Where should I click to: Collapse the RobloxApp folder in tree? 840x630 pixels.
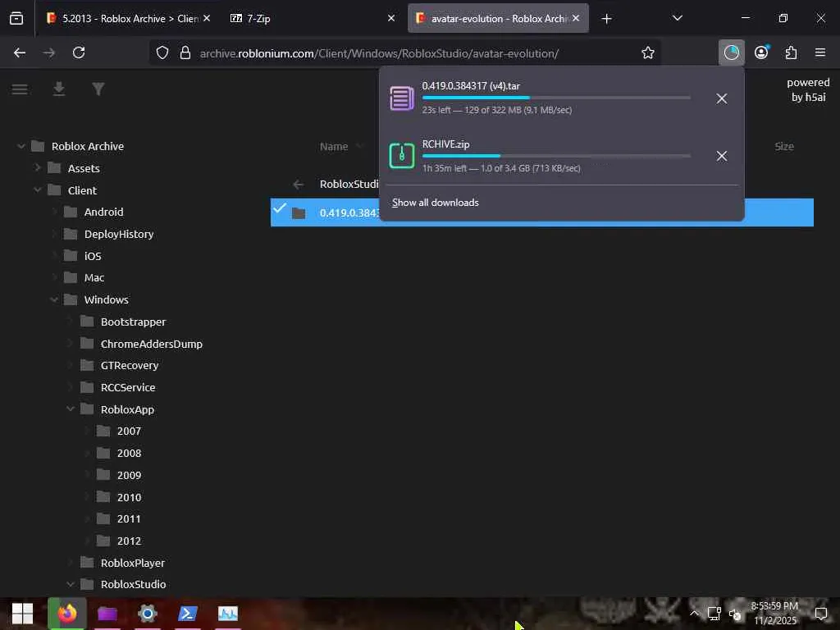click(x=71, y=409)
